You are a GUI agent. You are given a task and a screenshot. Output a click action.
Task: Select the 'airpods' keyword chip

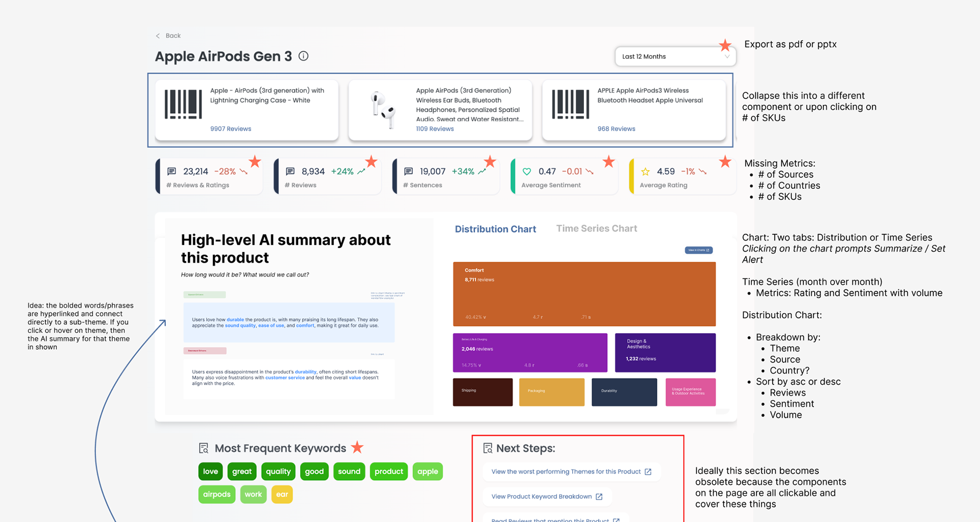click(217, 494)
